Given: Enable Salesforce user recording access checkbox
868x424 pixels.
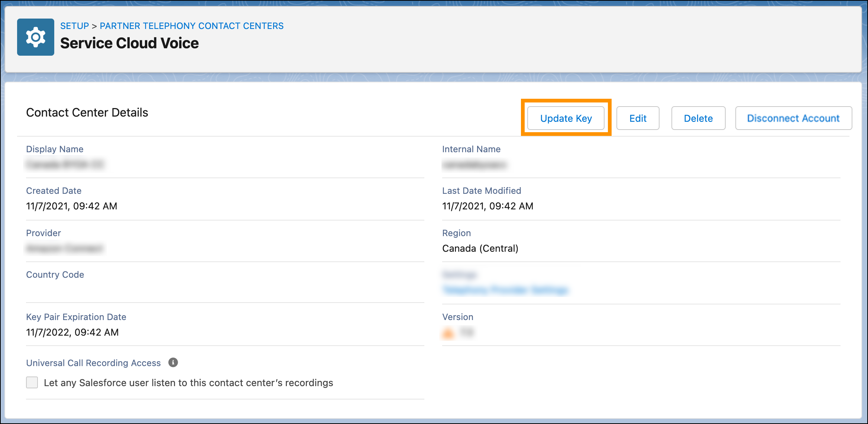Looking at the screenshot, I should pyautogui.click(x=32, y=382).
